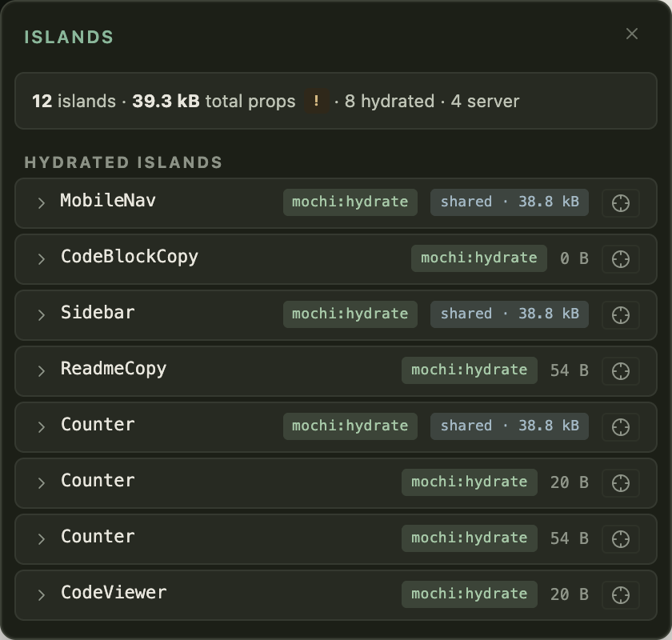Click mochi:hydrate badge on CodeBlockCopy row
Image resolution: width=672 pixels, height=640 pixels.
click(478, 258)
